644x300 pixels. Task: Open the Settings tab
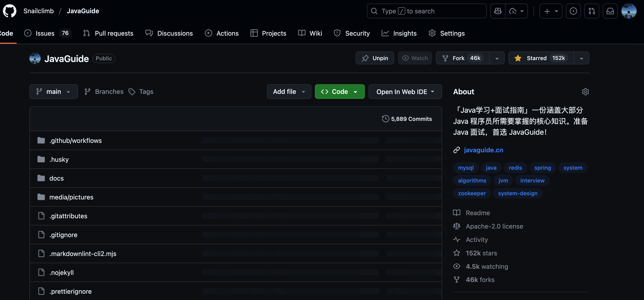(446, 33)
